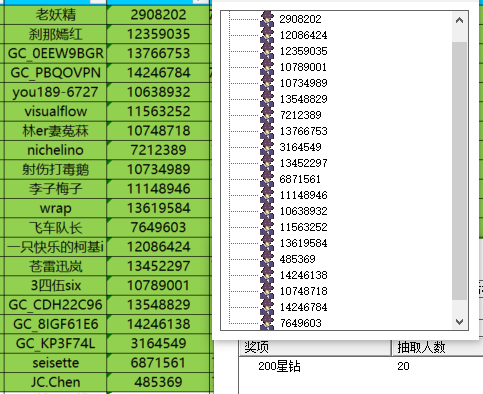
Task: Click spreadsheet cell GC_KP3F74L
Action: (x=55, y=343)
